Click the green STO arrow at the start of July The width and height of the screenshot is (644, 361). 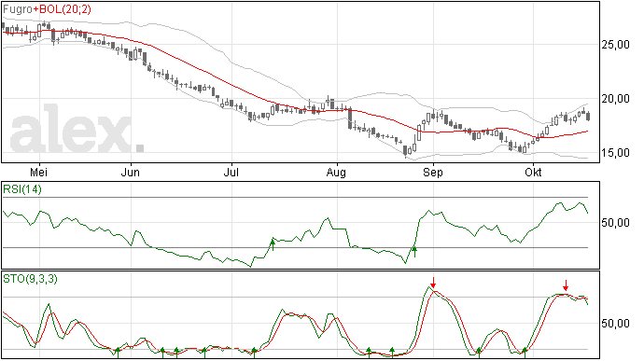pyautogui.click(x=254, y=353)
